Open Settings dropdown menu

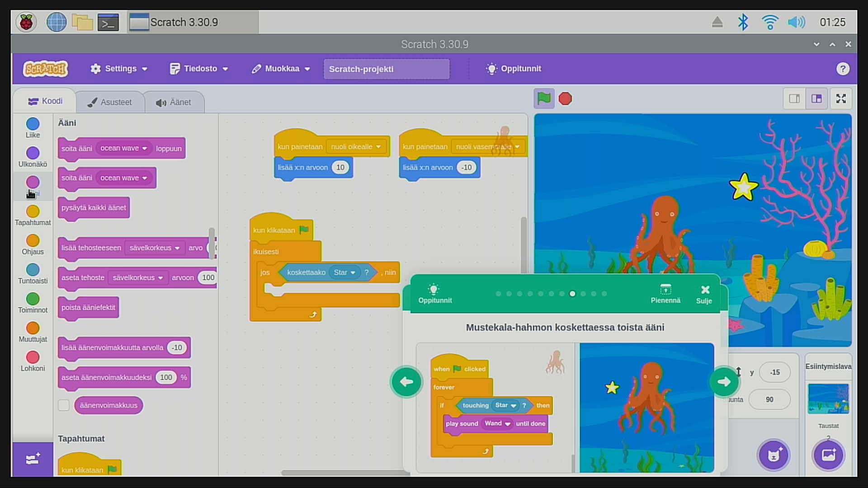[119, 69]
